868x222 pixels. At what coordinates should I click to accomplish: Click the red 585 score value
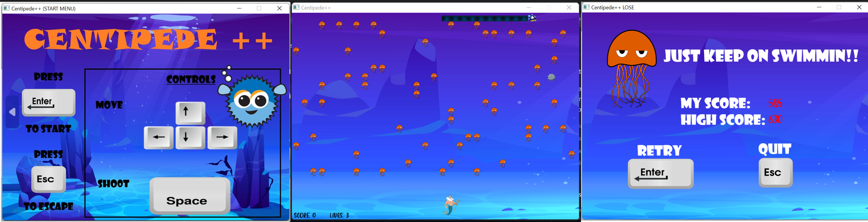pos(775,103)
